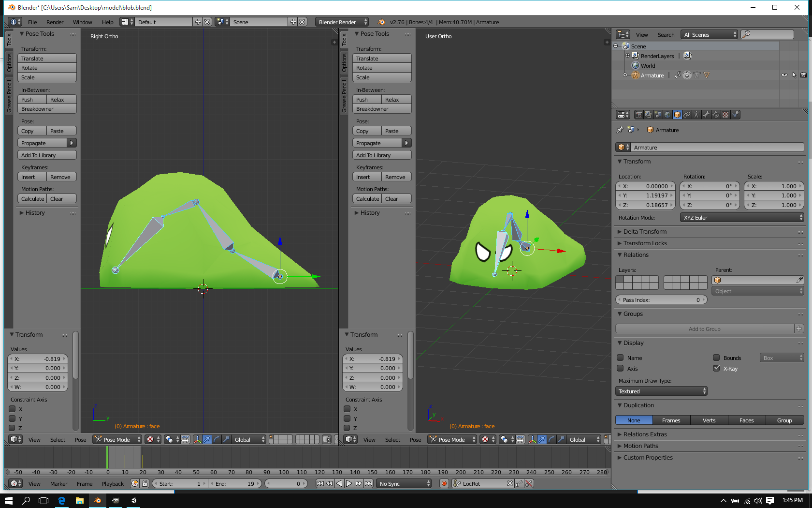Click Add To Library in right Pose Tools
The image size is (812, 508).
[382, 155]
